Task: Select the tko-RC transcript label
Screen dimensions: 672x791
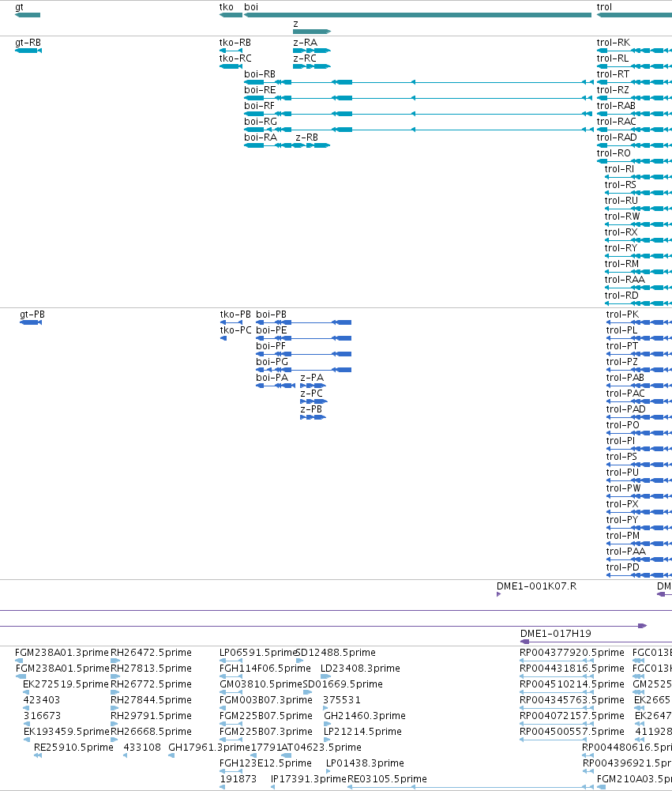Action: tap(235, 58)
